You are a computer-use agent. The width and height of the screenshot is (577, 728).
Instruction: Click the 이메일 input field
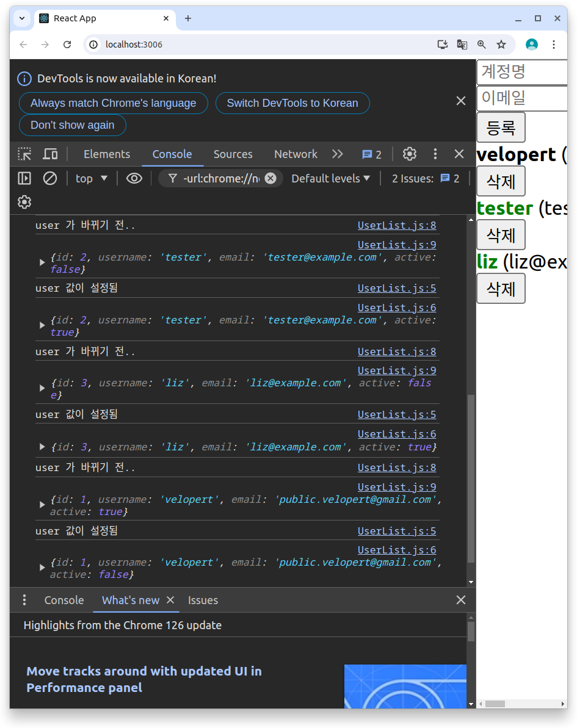point(522,98)
